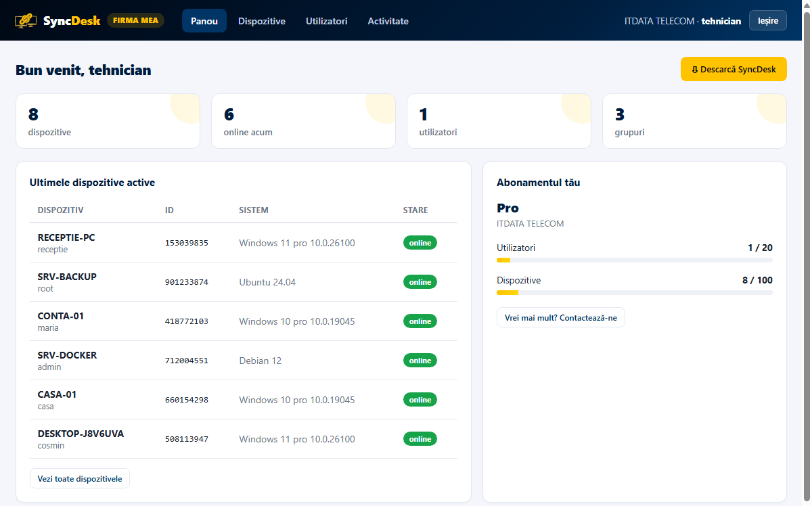Click the Ieșire logout button

click(768, 21)
